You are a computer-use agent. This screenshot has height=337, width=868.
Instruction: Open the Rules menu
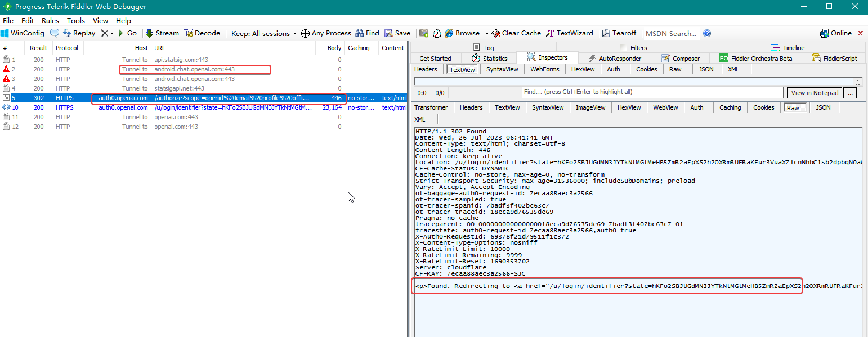click(50, 21)
